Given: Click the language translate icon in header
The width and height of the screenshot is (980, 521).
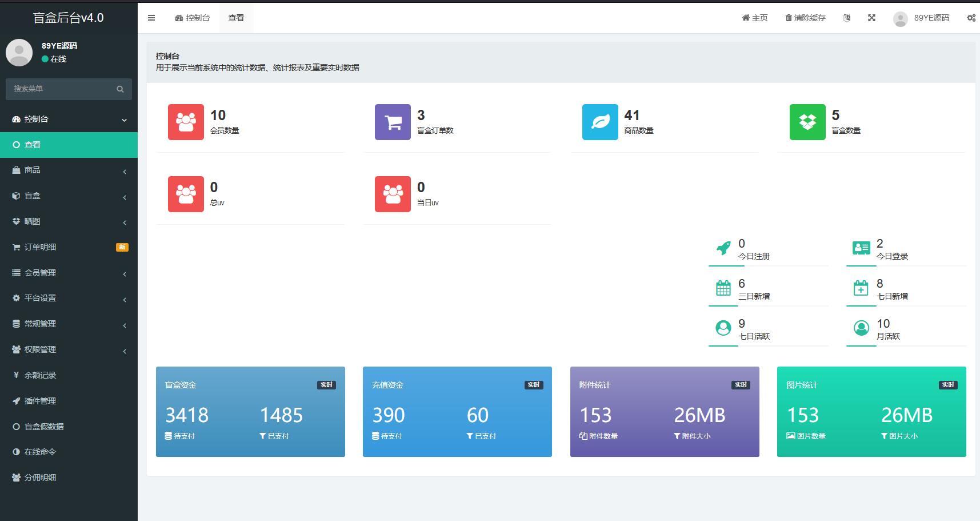Looking at the screenshot, I should 847,18.
